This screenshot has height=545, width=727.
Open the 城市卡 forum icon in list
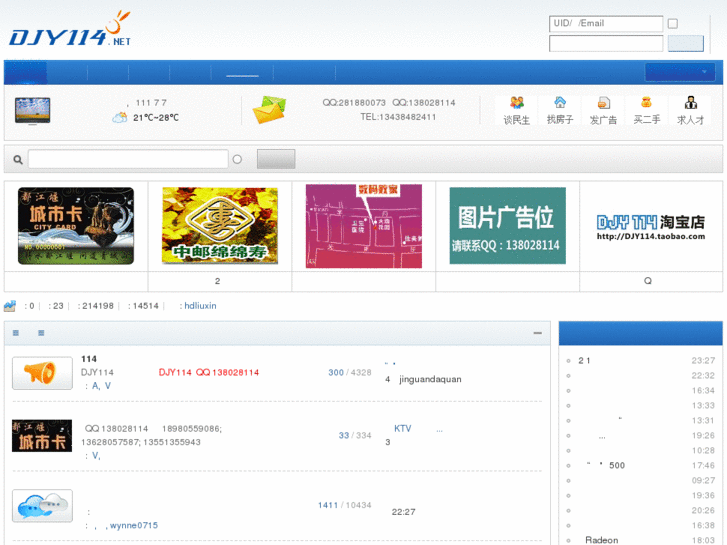point(42,436)
